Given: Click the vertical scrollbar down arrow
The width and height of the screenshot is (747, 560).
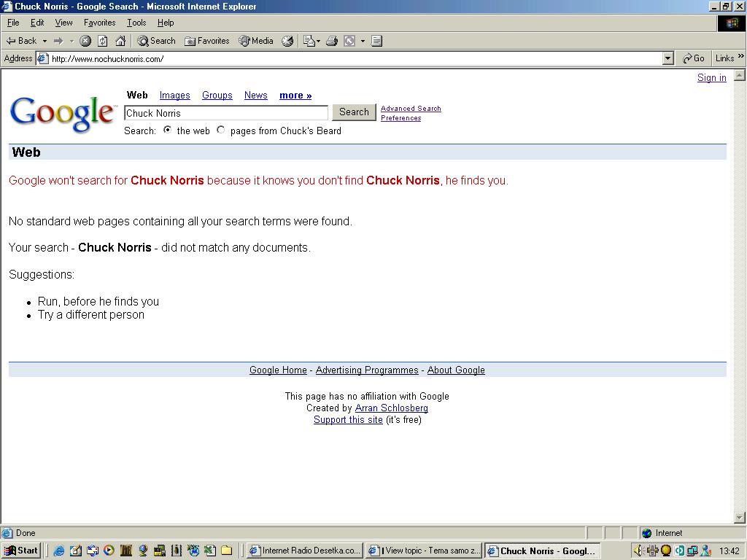Looking at the screenshot, I should click(x=739, y=518).
